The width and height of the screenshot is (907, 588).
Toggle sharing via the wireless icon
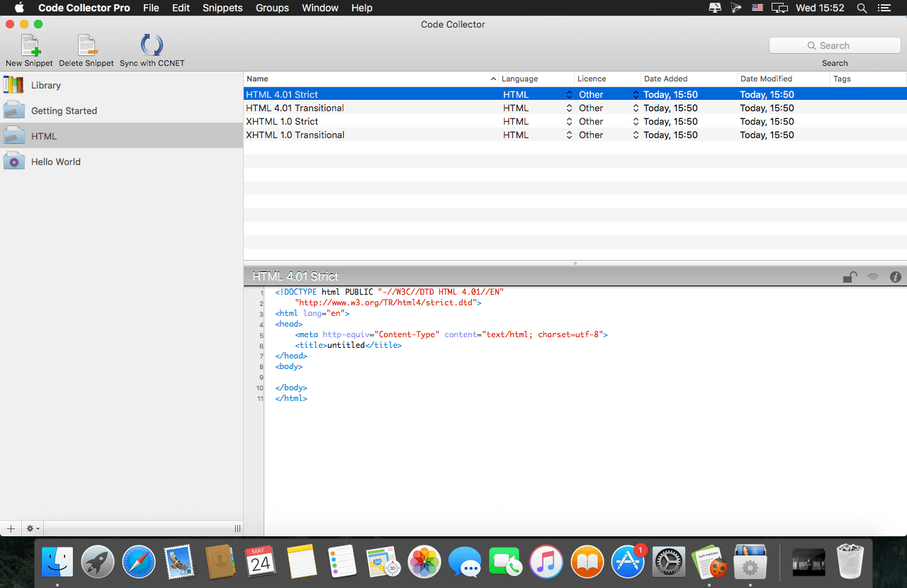(873, 277)
